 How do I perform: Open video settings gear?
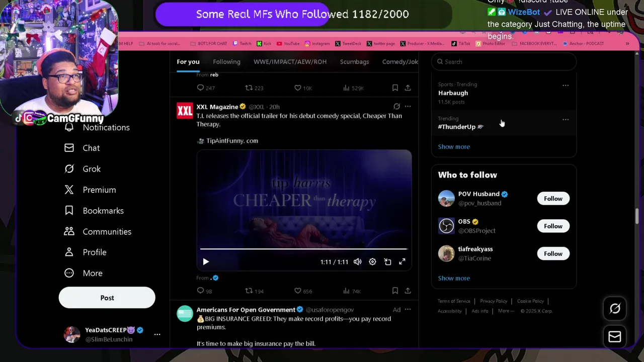372,262
